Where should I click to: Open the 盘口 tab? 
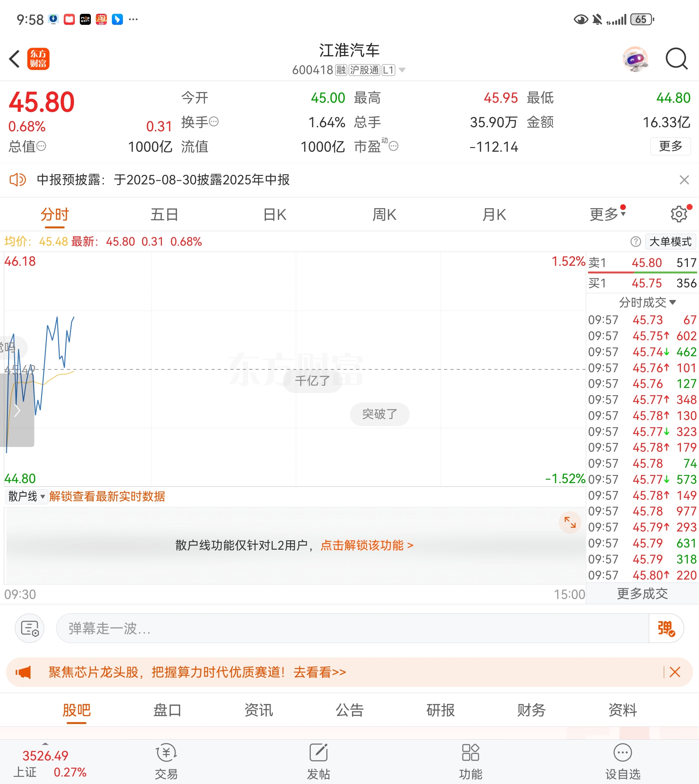click(168, 710)
